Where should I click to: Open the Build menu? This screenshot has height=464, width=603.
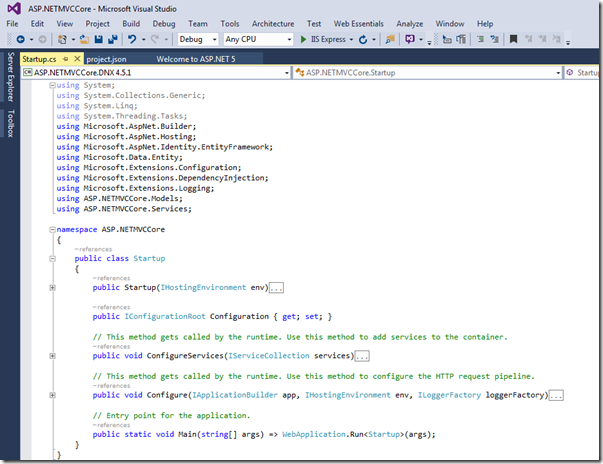pyautogui.click(x=131, y=22)
